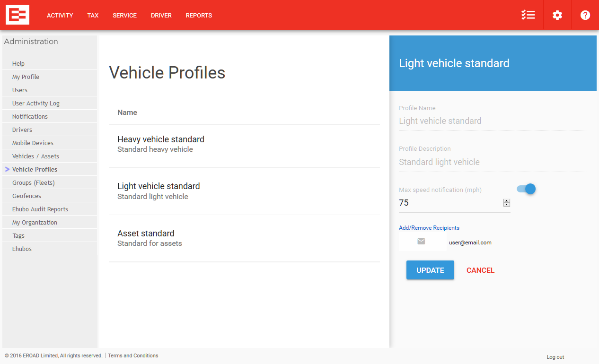Cancel the profile edit with CANCEL
This screenshot has width=599, height=364.
(x=480, y=270)
